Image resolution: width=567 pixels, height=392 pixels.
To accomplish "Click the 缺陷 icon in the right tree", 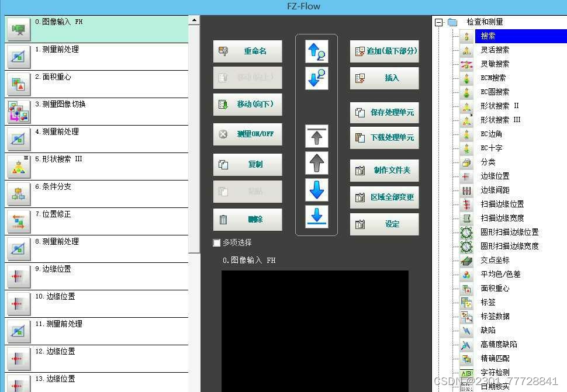I will (x=466, y=330).
